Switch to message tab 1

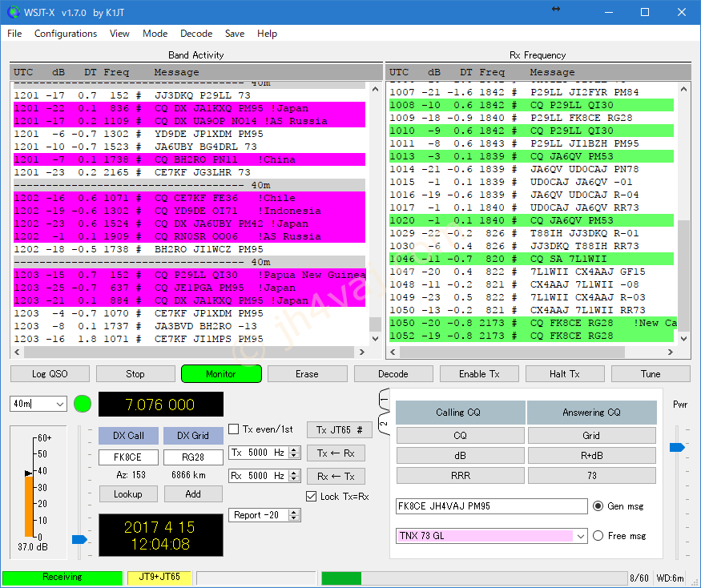[384, 399]
